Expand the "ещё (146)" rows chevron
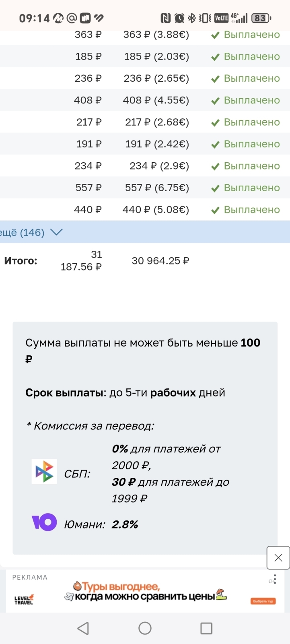The height and width of the screenshot is (644, 290). [x=56, y=232]
